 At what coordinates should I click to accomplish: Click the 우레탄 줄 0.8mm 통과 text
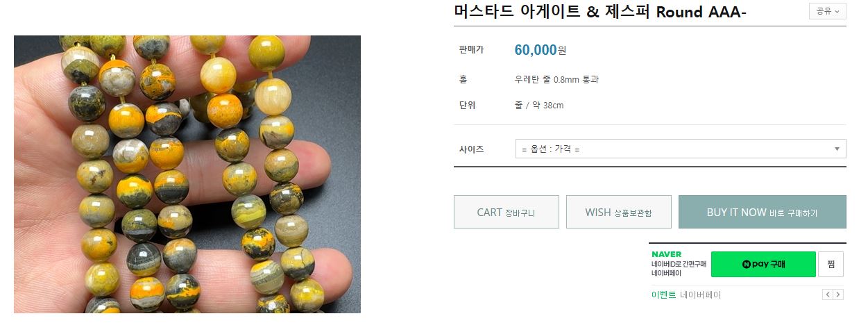[556, 79]
